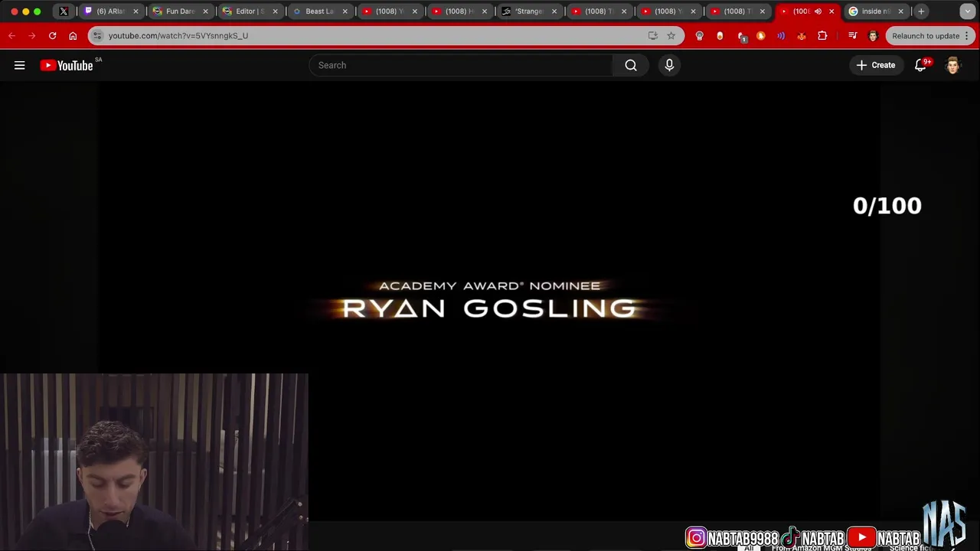Image resolution: width=980 pixels, height=551 pixels.
Task: Open the notifications bell
Action: tap(921, 65)
